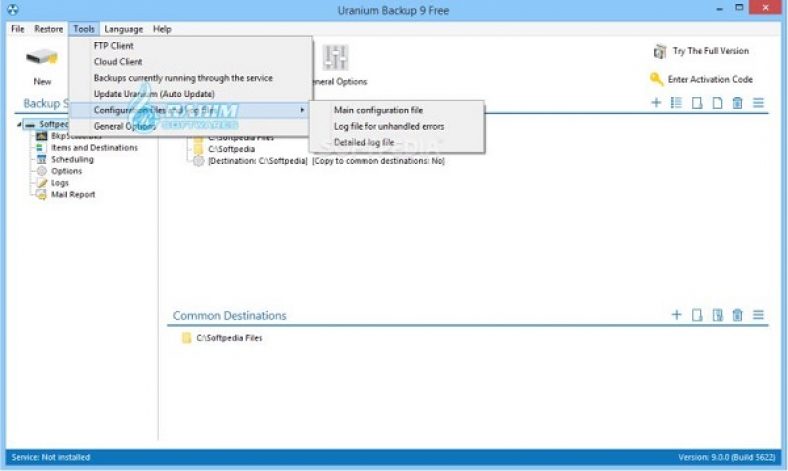Image resolution: width=788 pixels, height=471 pixels.
Task: Click the Mail Report envelope icon
Action: click(41, 195)
